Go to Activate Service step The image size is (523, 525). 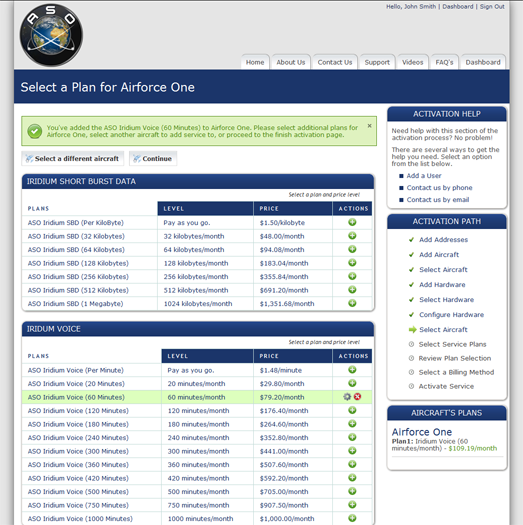pos(446,386)
